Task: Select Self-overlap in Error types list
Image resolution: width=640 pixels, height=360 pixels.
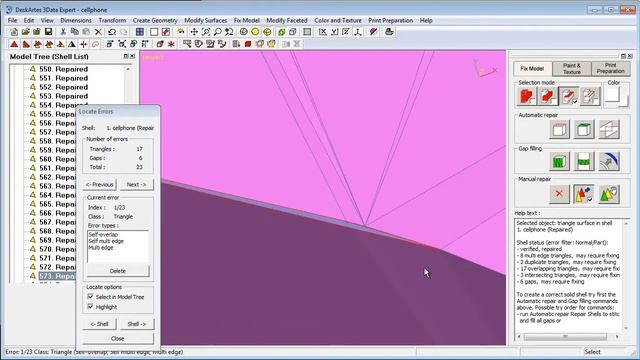Action: [103, 235]
